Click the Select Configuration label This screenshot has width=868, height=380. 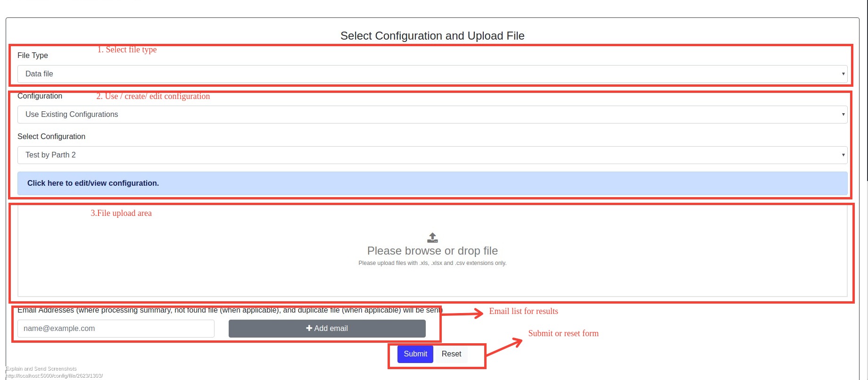click(x=51, y=137)
